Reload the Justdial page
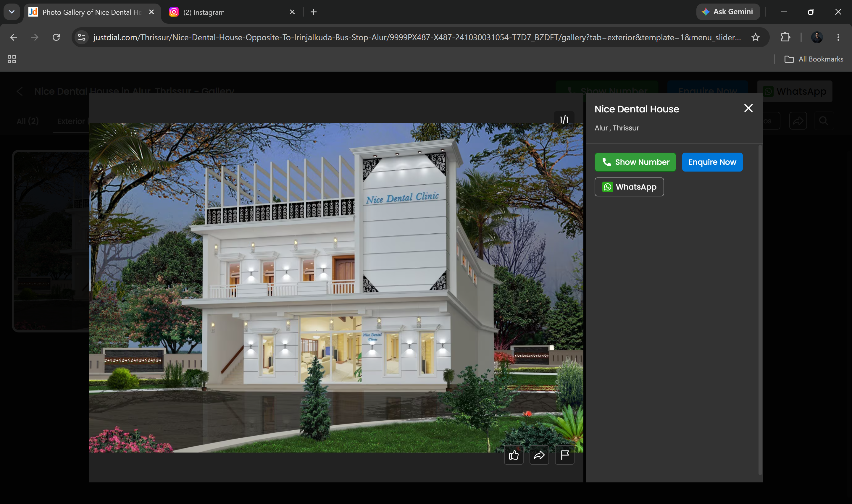This screenshot has width=852, height=504. coord(57,37)
